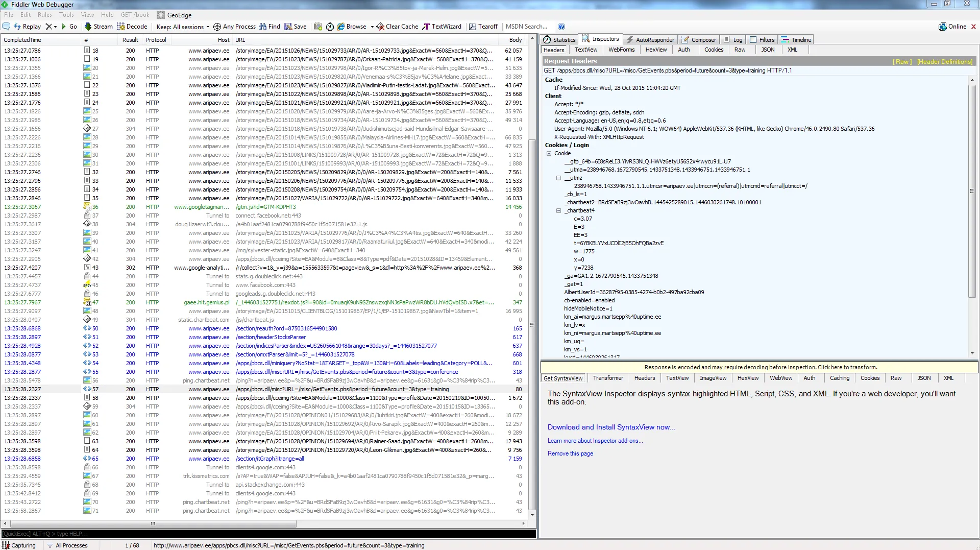Click the [Header Definitions] link

click(945, 61)
